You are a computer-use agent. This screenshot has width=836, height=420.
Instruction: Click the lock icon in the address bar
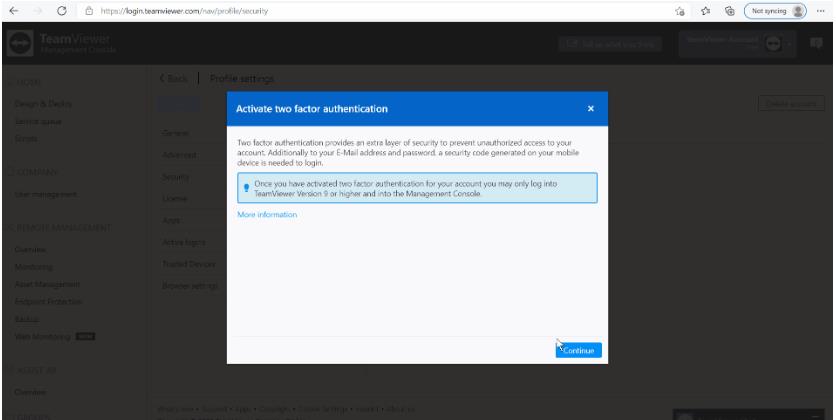91,10
